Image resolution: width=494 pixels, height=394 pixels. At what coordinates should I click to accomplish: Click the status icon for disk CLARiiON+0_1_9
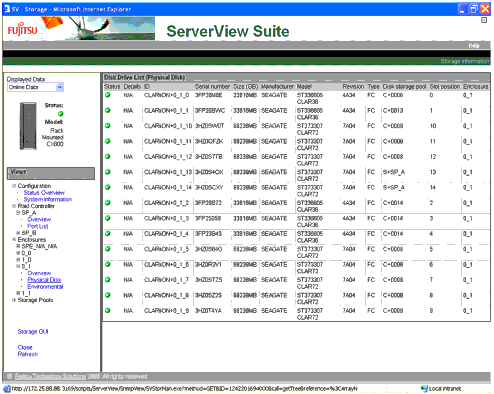[x=107, y=310]
